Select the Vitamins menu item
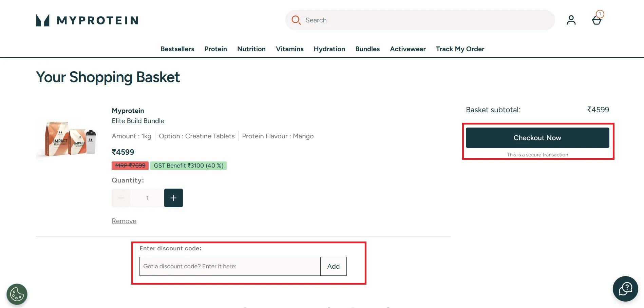This screenshot has height=308, width=644. (289, 49)
